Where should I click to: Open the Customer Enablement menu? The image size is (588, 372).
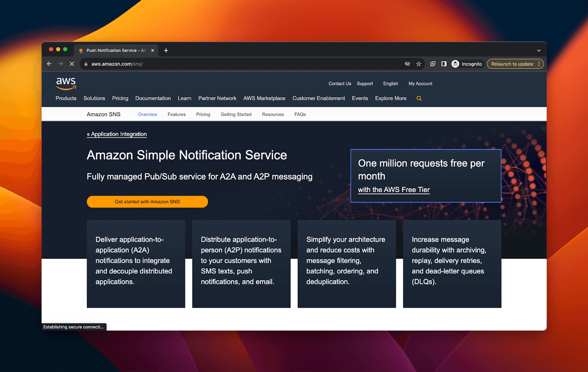coord(319,98)
